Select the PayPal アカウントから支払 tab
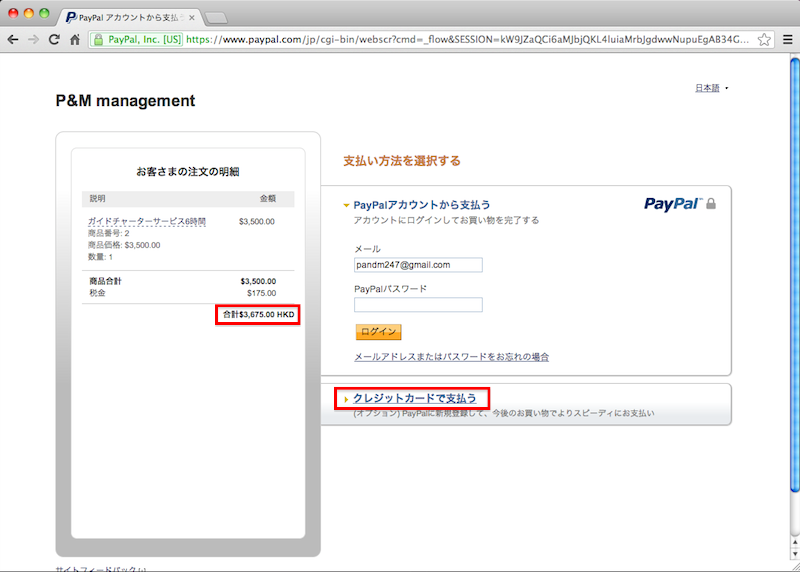The width and height of the screenshot is (800, 572). (128, 17)
